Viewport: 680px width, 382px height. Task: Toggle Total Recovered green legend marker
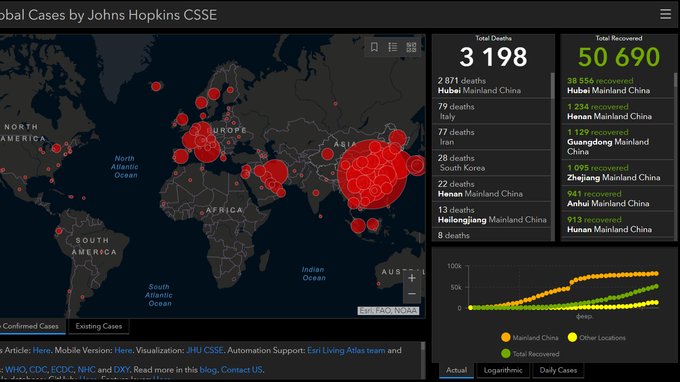point(505,353)
